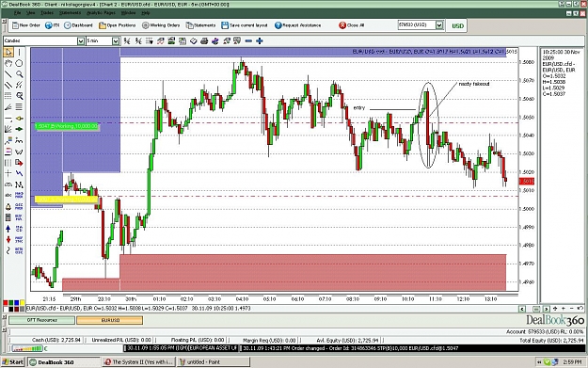588x368 pixels.
Task: Open Statements from the toolbar
Action: (201, 25)
